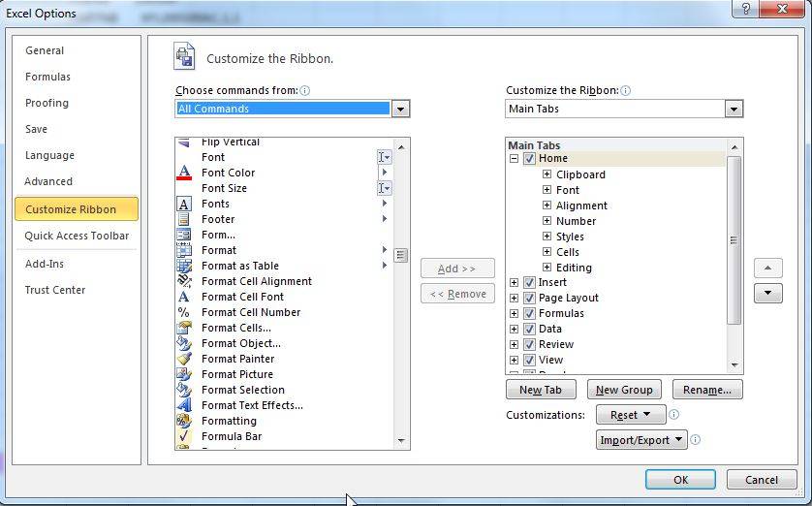The width and height of the screenshot is (812, 506).
Task: Open the Proofing options category
Action: click(47, 103)
